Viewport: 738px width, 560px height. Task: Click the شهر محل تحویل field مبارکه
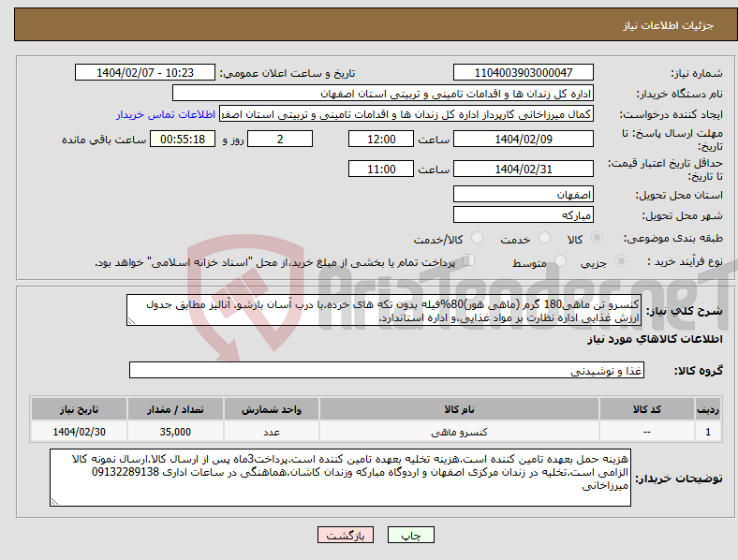[x=523, y=215]
